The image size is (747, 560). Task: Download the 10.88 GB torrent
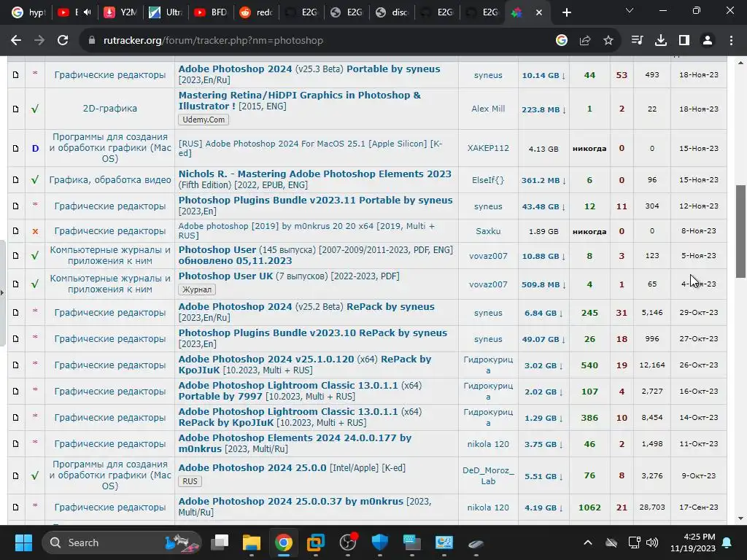click(543, 256)
